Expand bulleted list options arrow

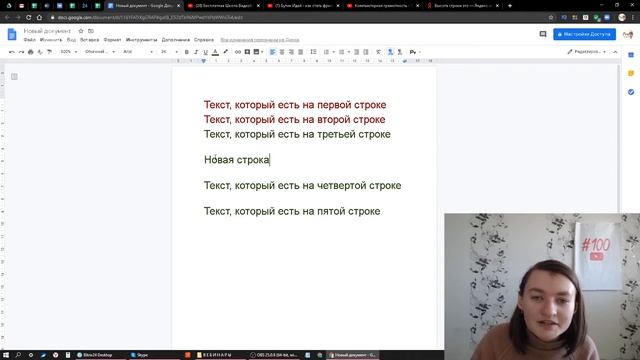[x=349, y=52]
